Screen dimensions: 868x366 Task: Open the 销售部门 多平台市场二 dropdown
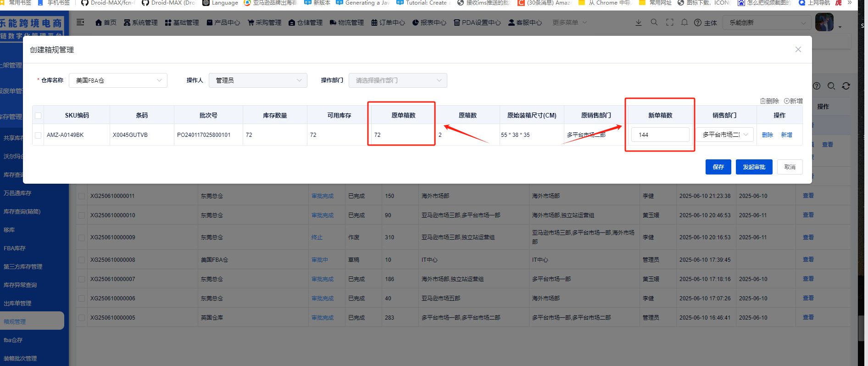point(725,135)
